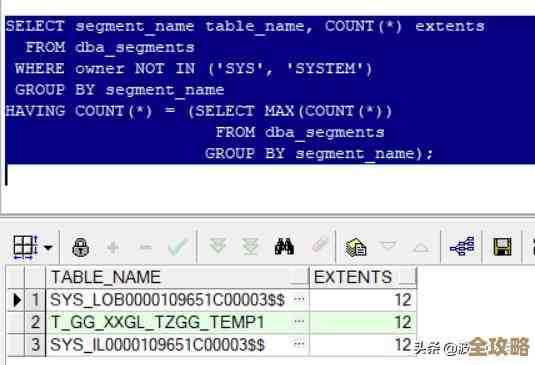Open ellipsis button in SYS_IL row
Viewport: 535px width, 365px height.
[x=299, y=344]
